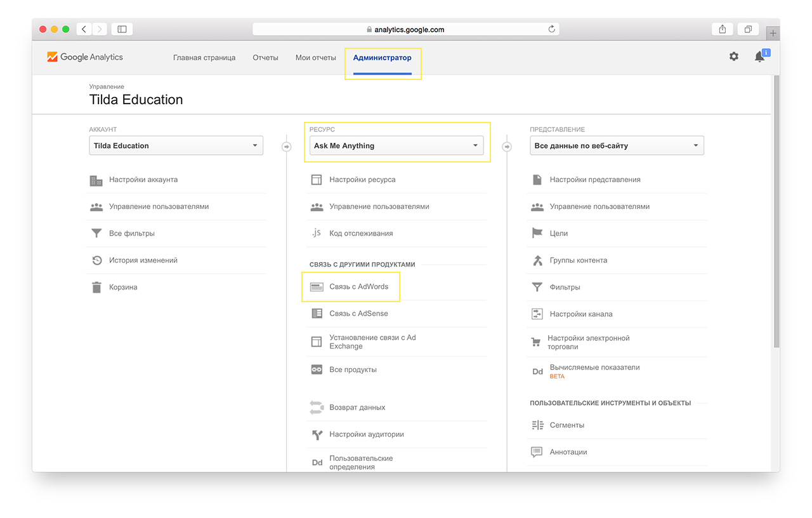The width and height of the screenshot is (812, 518).
Task: Switch to the Отчеты tab
Action: [265, 58]
